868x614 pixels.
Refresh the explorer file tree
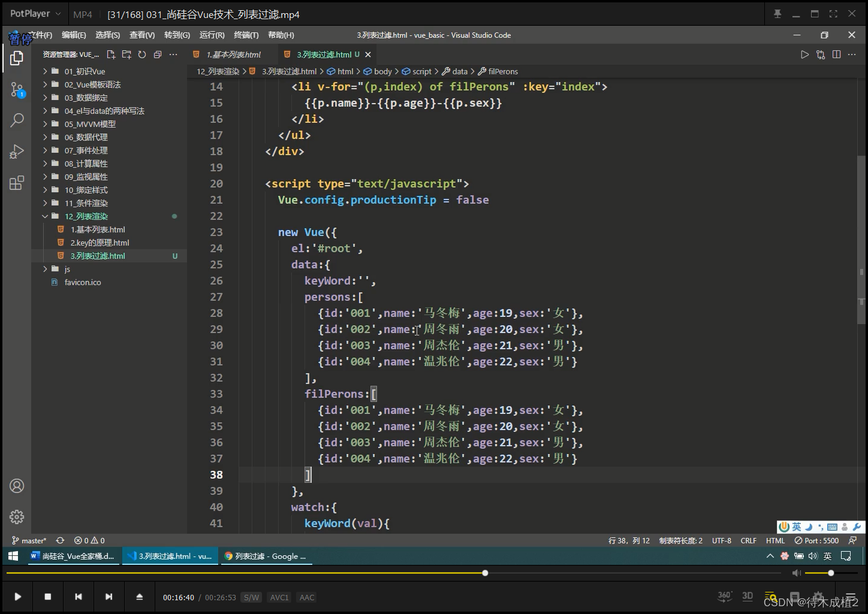click(142, 55)
